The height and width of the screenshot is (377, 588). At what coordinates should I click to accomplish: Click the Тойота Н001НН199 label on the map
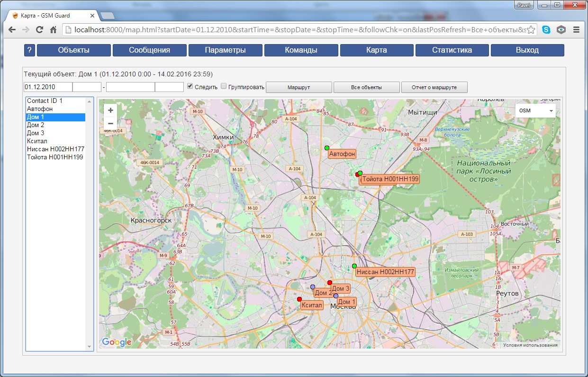click(390, 179)
